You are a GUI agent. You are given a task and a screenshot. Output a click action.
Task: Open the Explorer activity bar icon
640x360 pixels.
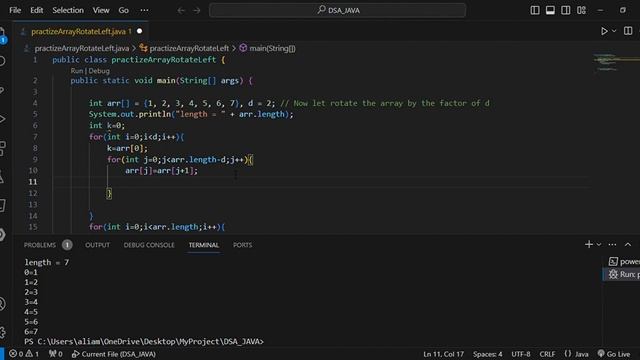2,34
